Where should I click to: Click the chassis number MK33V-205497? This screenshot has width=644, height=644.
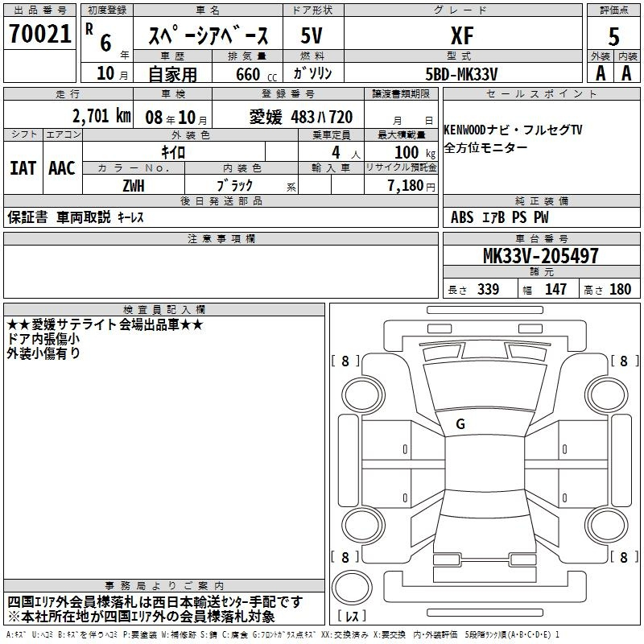pos(540,256)
